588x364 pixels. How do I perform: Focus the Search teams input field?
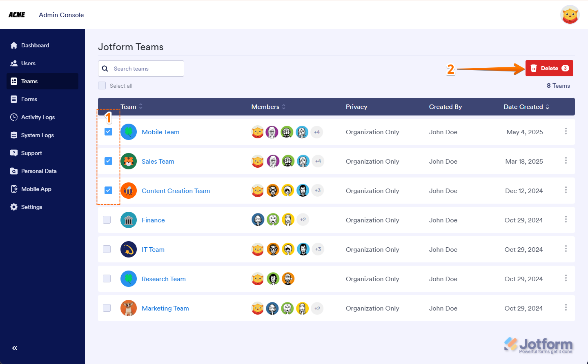pos(141,69)
